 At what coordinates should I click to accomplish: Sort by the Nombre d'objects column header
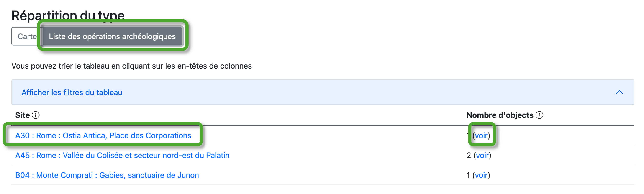[x=500, y=115]
